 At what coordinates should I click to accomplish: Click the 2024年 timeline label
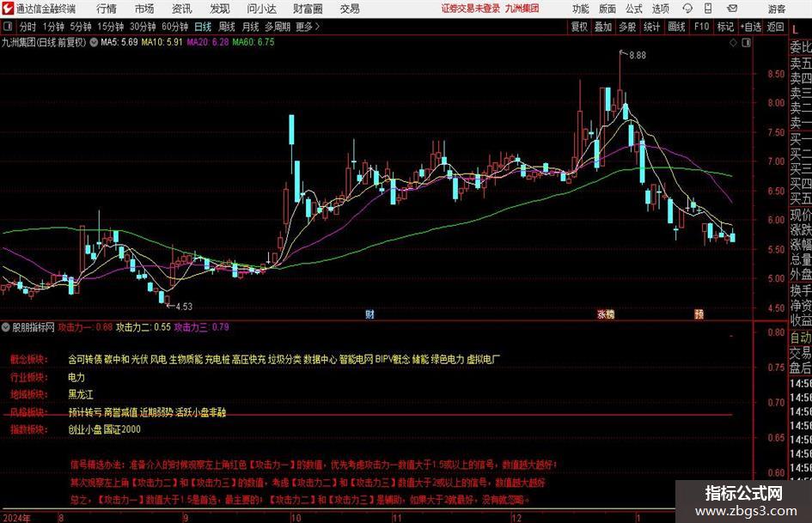point(16,518)
